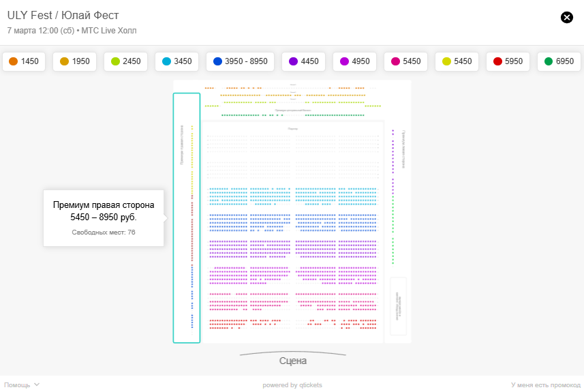
Task: Toggle the 1950 price filter
Action: point(74,61)
